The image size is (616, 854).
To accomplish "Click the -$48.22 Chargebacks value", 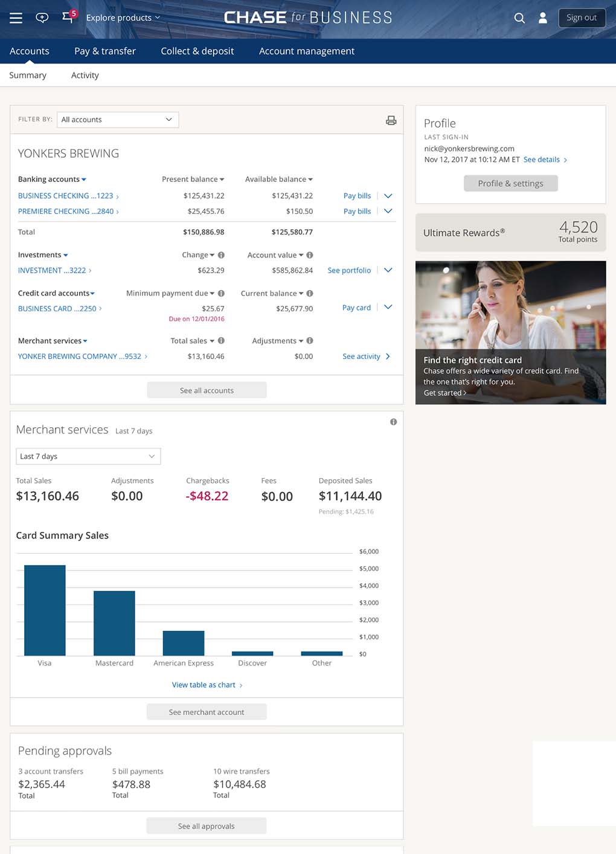I will [x=207, y=496].
